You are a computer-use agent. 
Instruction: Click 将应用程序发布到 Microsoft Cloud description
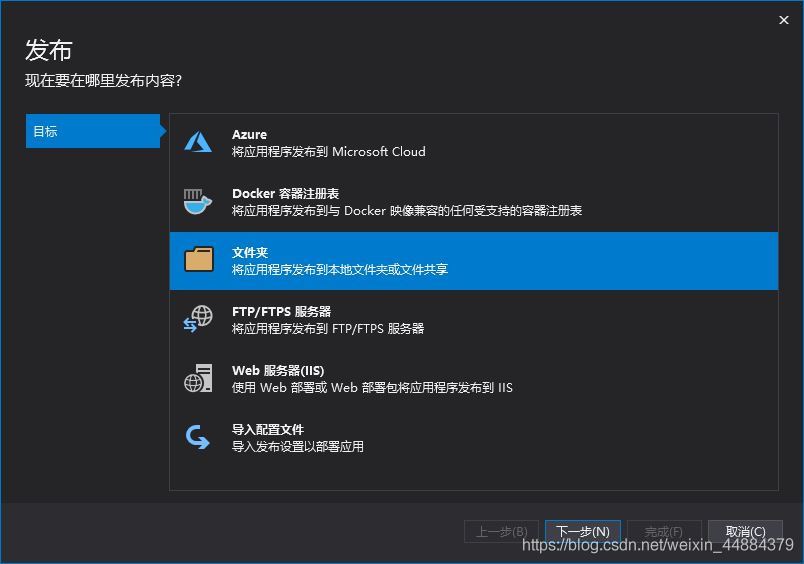click(x=329, y=152)
